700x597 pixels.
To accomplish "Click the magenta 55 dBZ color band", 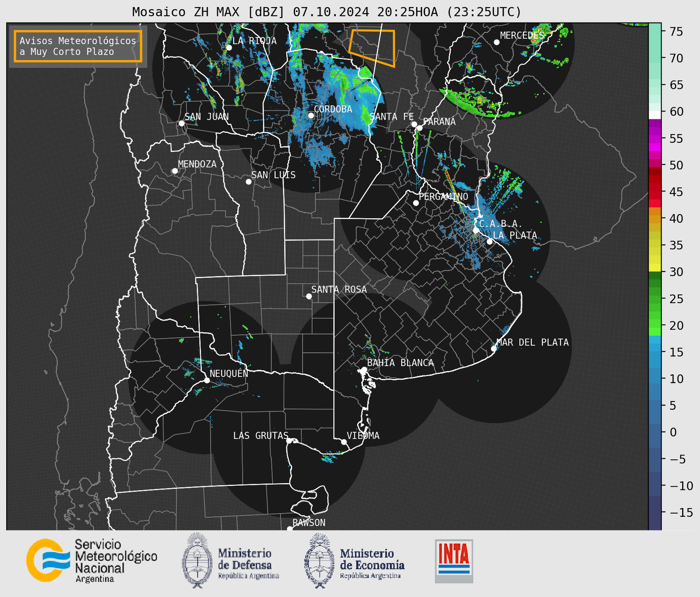I will [x=655, y=139].
